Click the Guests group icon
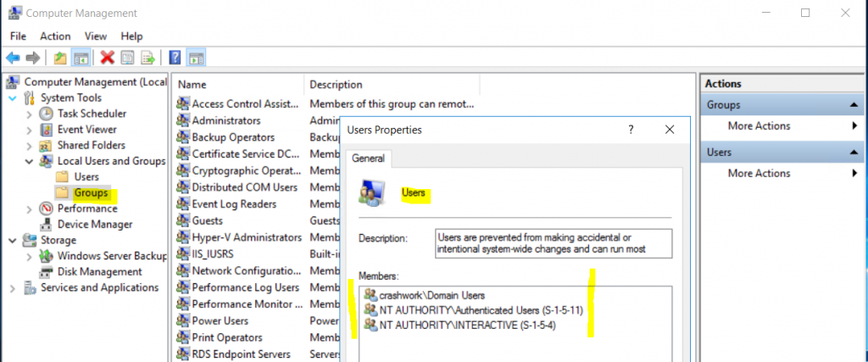The height and width of the screenshot is (362, 868). pyautogui.click(x=183, y=221)
